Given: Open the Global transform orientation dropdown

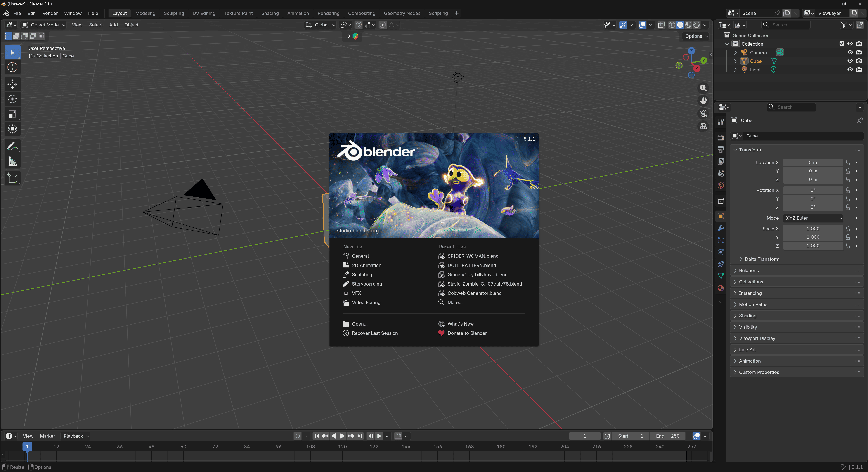Looking at the screenshot, I should coord(320,25).
